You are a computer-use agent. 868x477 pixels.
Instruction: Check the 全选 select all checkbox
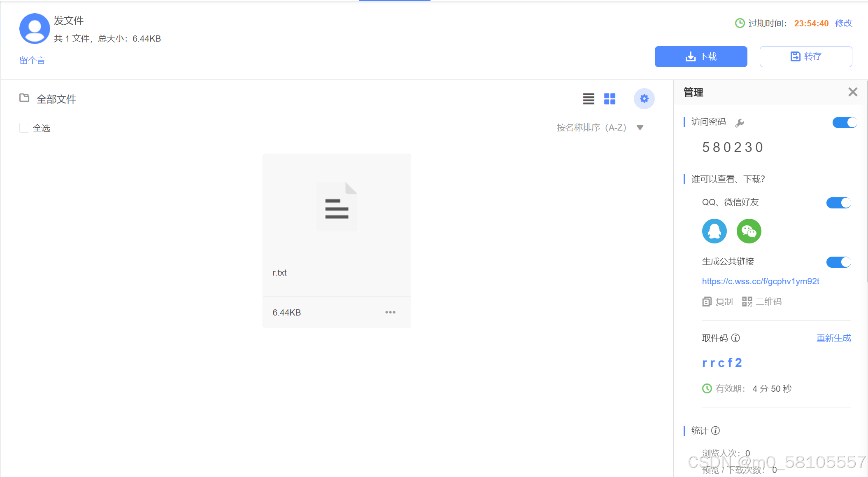24,128
